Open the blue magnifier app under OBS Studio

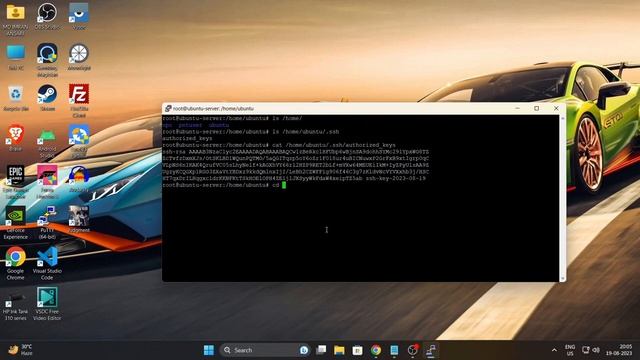(x=47, y=60)
